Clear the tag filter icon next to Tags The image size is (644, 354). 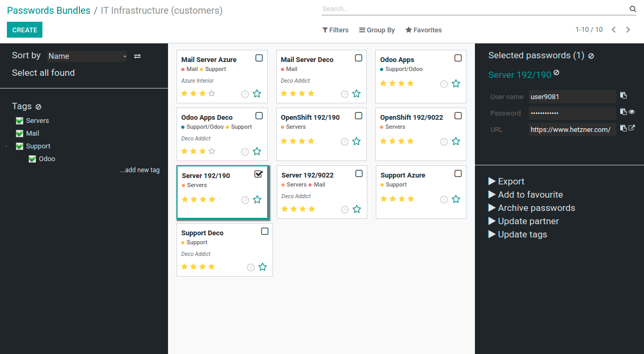[38, 107]
